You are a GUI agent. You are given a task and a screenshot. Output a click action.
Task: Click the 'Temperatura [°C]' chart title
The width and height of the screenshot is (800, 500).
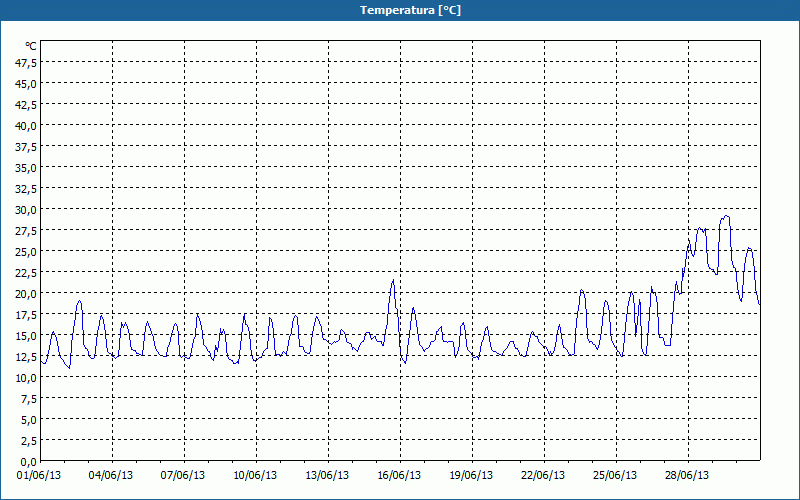click(x=410, y=10)
